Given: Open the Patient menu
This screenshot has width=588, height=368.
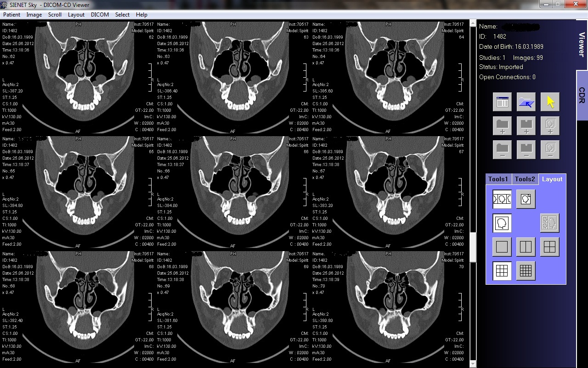Looking at the screenshot, I should click(11, 15).
